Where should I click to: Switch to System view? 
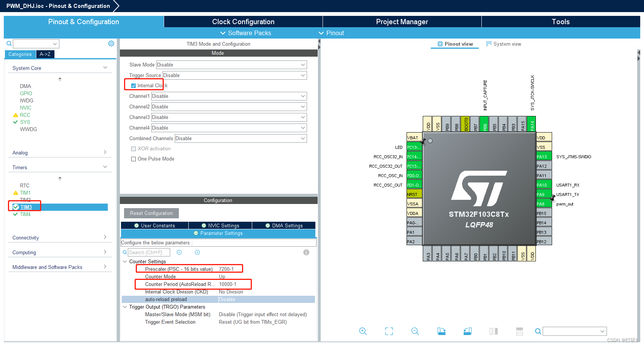(x=503, y=44)
